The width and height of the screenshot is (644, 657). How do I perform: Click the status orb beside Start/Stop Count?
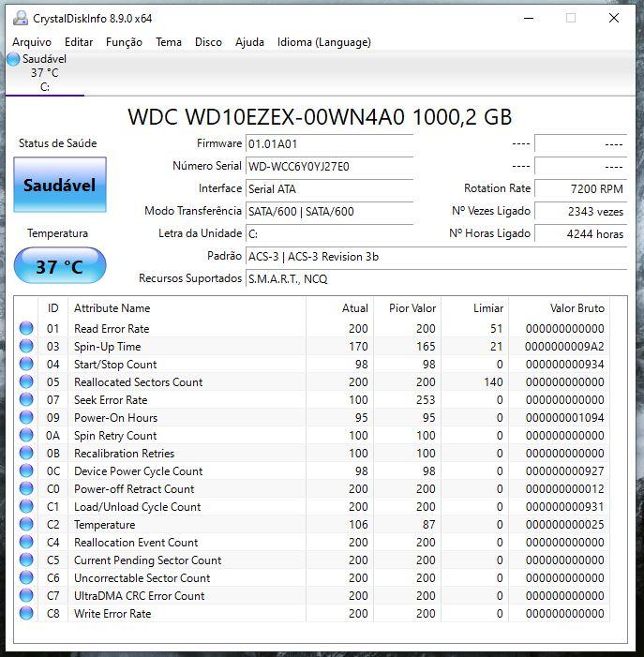click(26, 364)
